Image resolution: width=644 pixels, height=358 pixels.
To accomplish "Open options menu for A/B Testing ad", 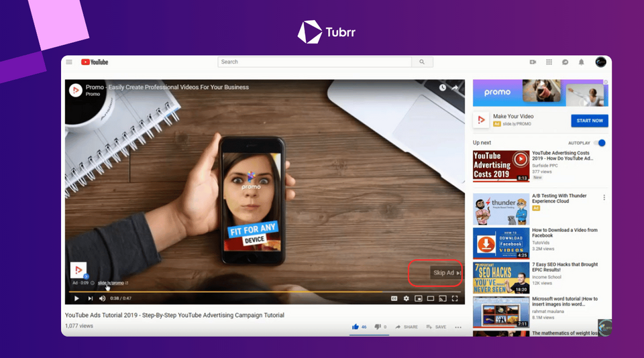I will pyautogui.click(x=604, y=198).
